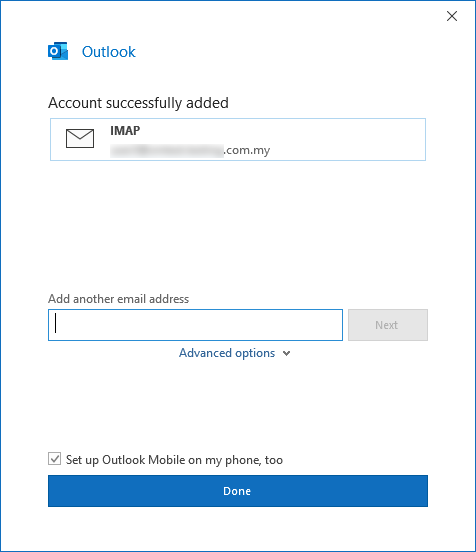Click the 'Set up Outlook Mobile on my phone' label

[x=174, y=460]
